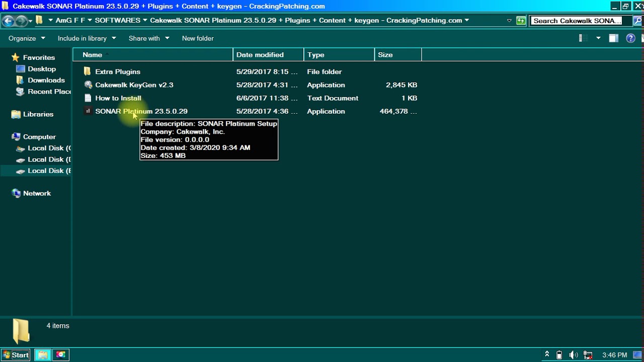The image size is (644, 362).
Task: Click the File folder type cell
Action: [x=325, y=71]
